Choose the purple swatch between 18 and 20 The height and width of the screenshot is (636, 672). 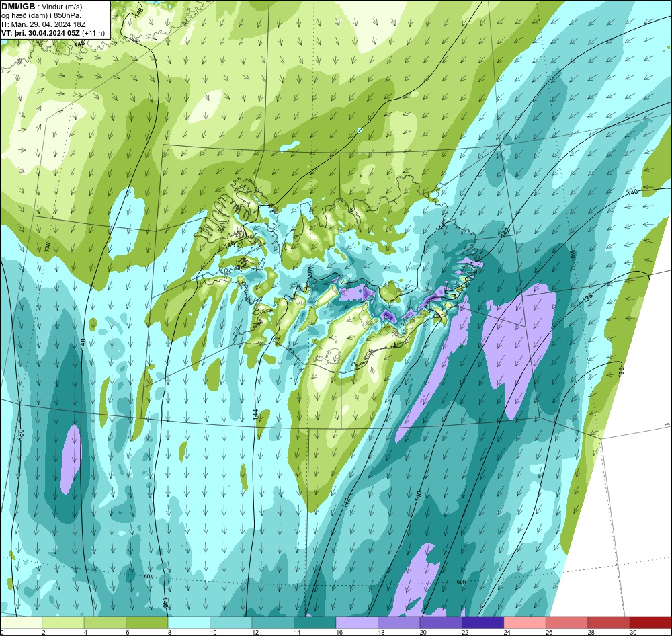pyautogui.click(x=399, y=622)
